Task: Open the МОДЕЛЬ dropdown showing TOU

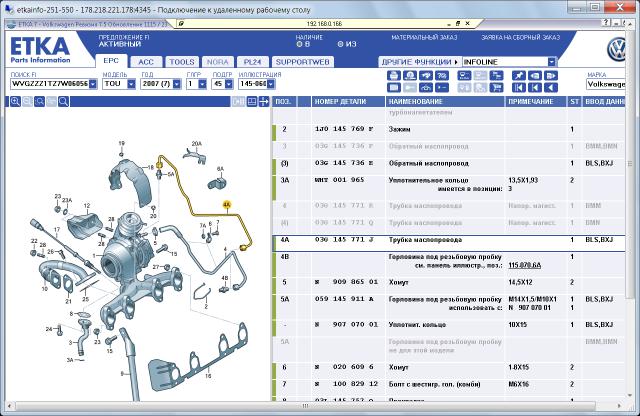Action: pyautogui.click(x=131, y=84)
